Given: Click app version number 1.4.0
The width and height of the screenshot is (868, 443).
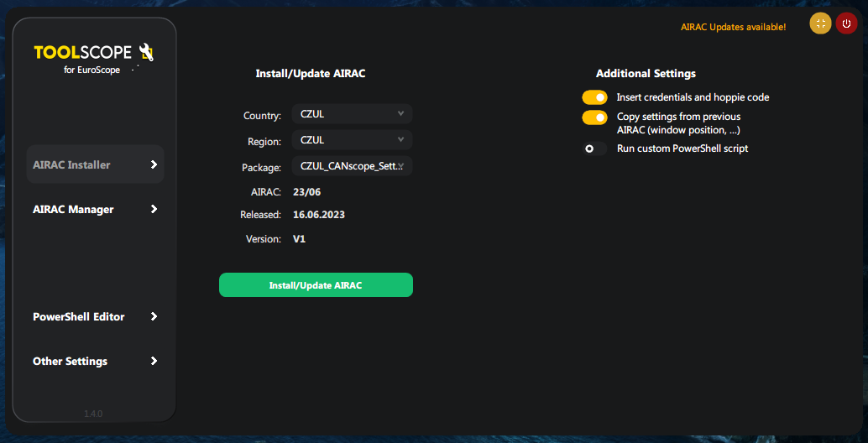Looking at the screenshot, I should click(x=93, y=414).
